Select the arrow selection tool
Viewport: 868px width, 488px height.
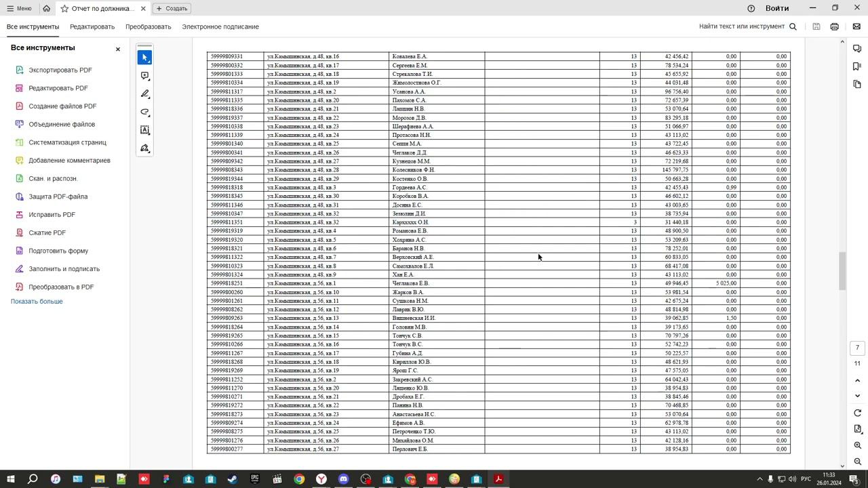pyautogui.click(x=144, y=58)
